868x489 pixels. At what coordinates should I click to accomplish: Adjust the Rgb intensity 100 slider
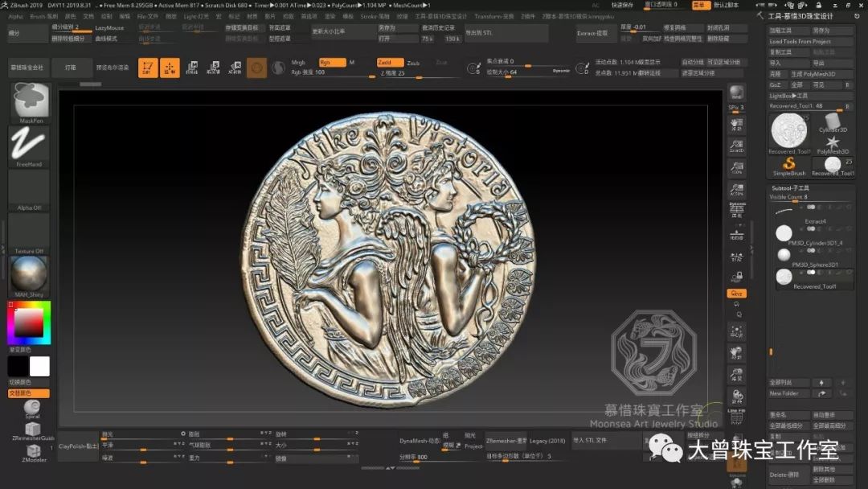[x=332, y=72]
